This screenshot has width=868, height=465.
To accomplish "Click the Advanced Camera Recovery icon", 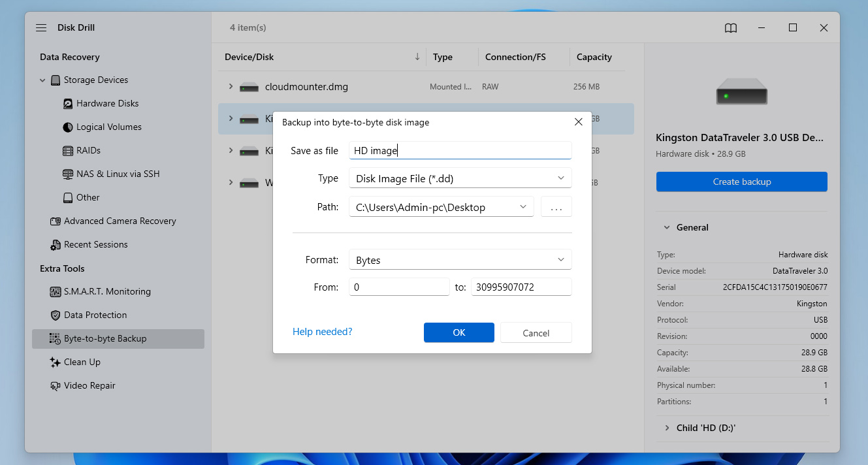I will pyautogui.click(x=56, y=221).
